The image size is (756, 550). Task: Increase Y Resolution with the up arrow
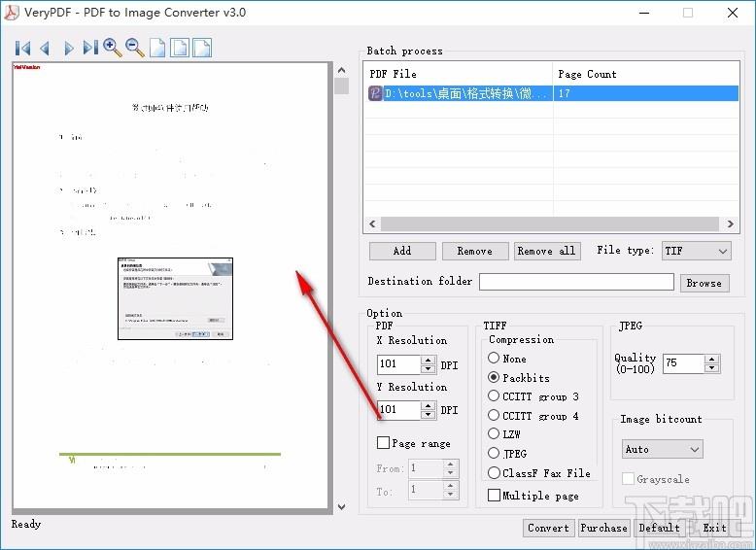[429, 405]
